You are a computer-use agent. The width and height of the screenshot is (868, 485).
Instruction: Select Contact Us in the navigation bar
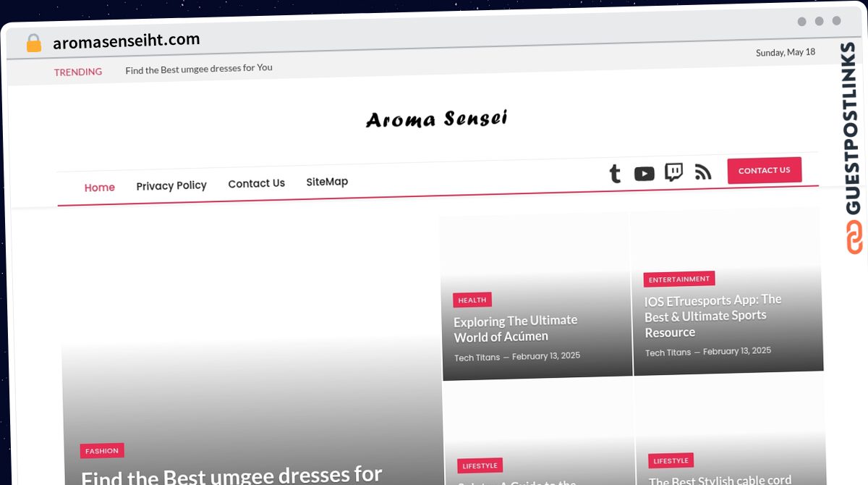click(x=256, y=183)
